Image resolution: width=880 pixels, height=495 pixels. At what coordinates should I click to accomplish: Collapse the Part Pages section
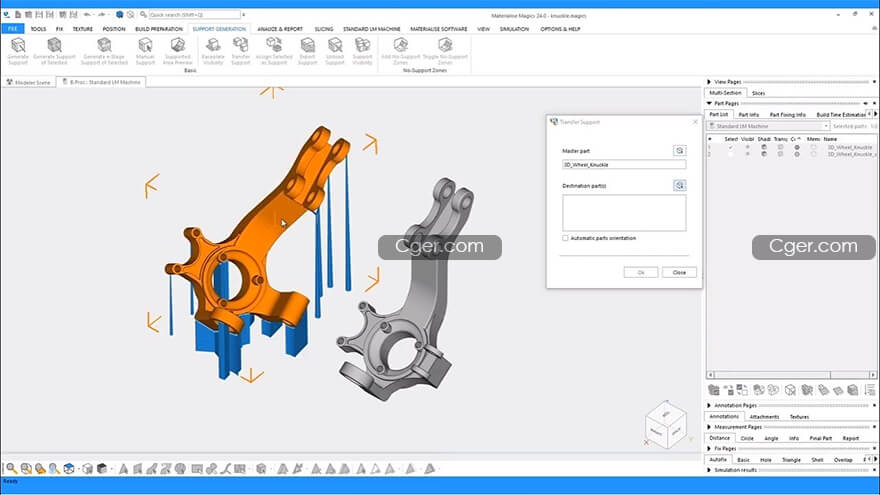click(709, 103)
